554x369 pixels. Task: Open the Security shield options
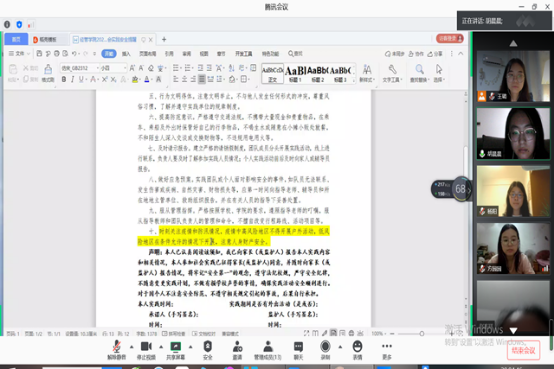pyautogui.click(x=208, y=350)
